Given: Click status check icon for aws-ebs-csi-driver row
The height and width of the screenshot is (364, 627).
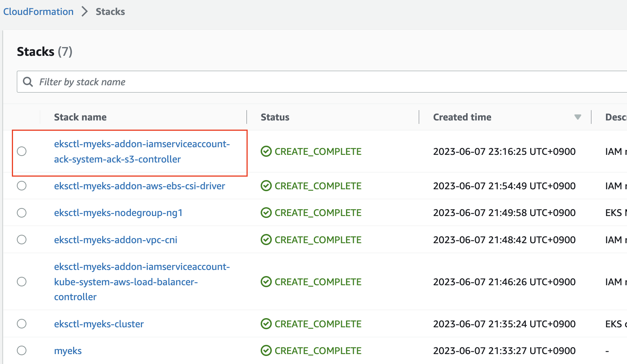Looking at the screenshot, I should tap(266, 186).
